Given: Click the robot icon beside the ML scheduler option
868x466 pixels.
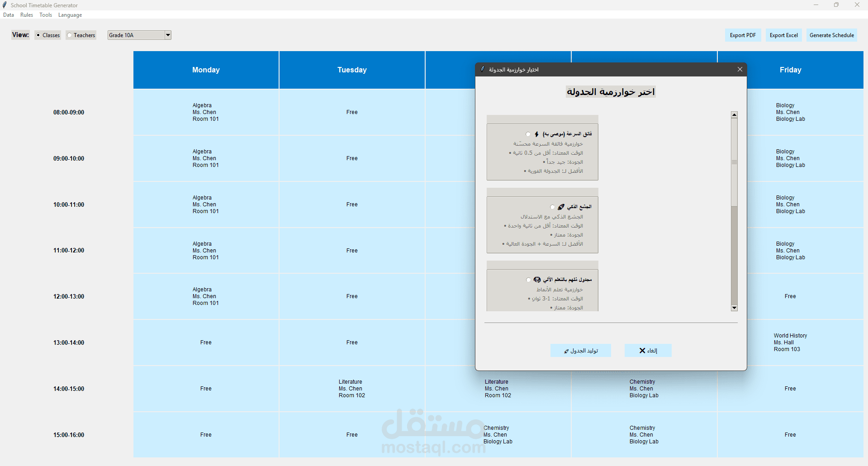Looking at the screenshot, I should [536, 280].
